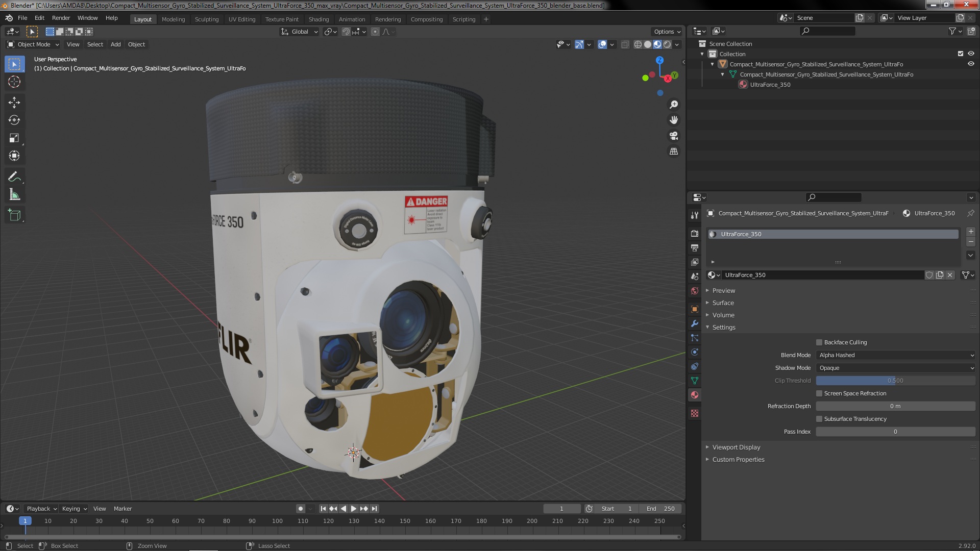This screenshot has width=980, height=551.
Task: Collapse the Settings panel
Action: click(x=724, y=327)
